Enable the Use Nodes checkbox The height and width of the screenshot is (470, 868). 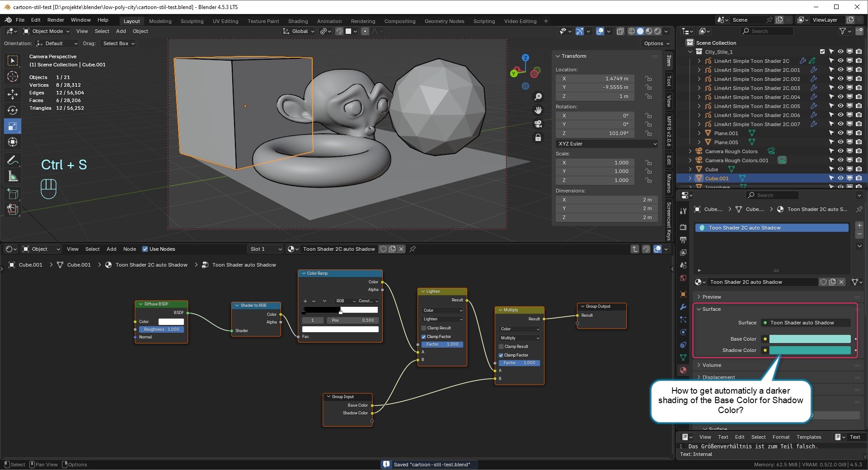pos(145,249)
